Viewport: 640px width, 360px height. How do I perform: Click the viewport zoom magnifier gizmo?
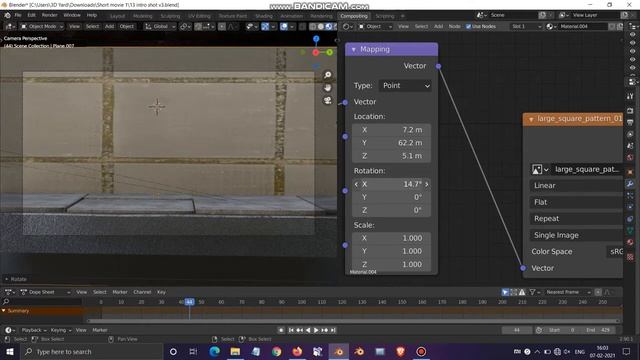coord(327,75)
